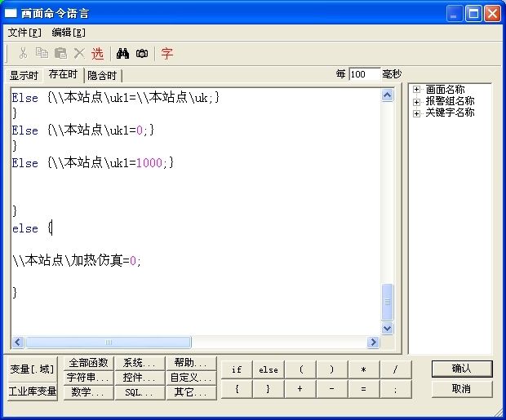Click the code line with uk1=1000
506x420 pixels.
tap(93, 162)
